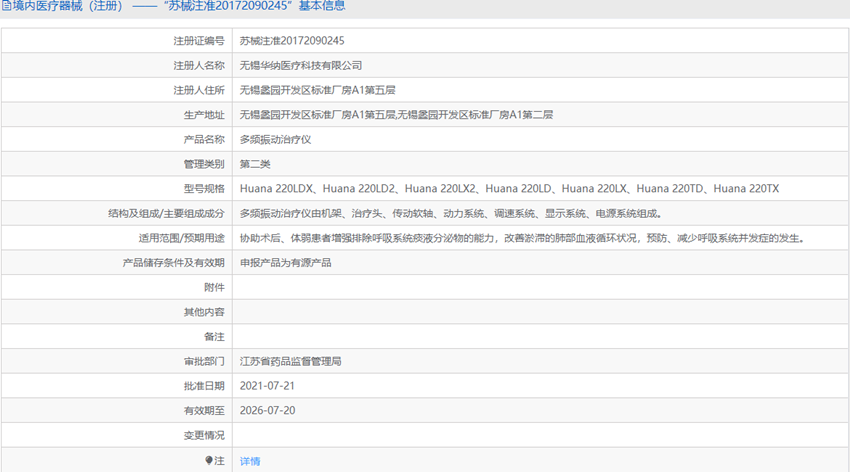The image size is (850, 472).
Task: Click the document icon beside the page title
Action: click(6, 6)
